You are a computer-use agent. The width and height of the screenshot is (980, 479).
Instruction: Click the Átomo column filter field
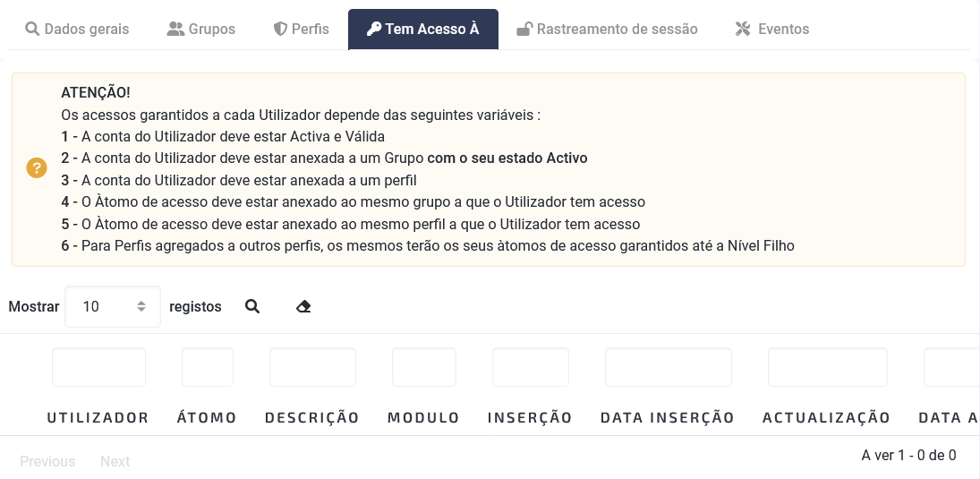208,367
